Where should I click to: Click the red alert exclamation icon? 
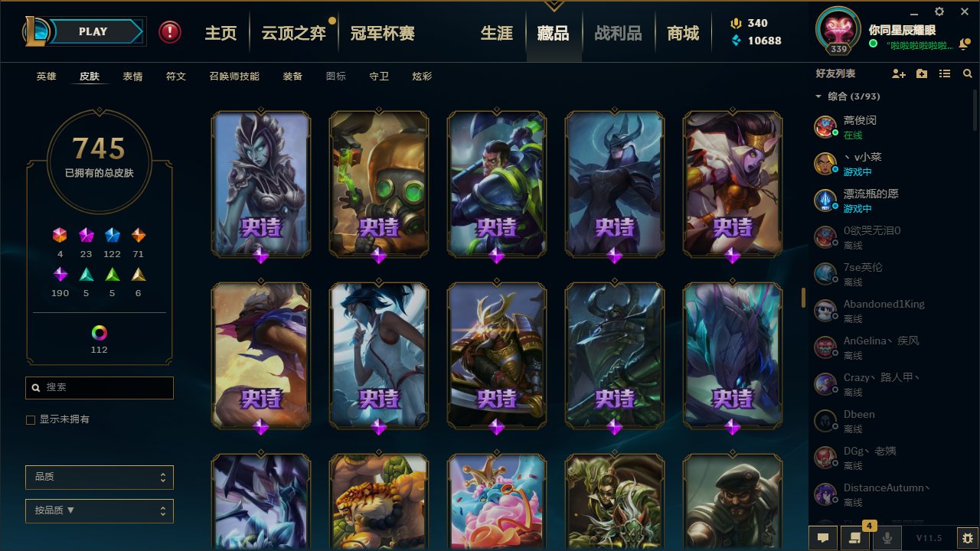pyautogui.click(x=170, y=32)
